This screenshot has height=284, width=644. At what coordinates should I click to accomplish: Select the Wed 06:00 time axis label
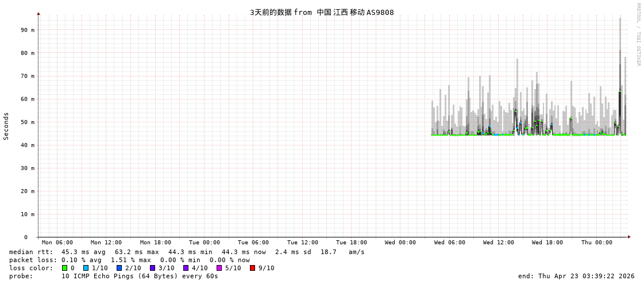click(x=450, y=243)
